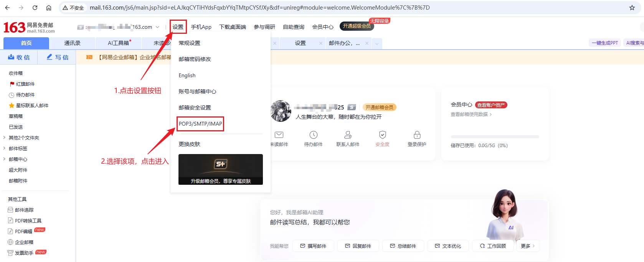Click 手机App in top navigation
Viewport: 644px width, 262px height.
click(x=201, y=27)
